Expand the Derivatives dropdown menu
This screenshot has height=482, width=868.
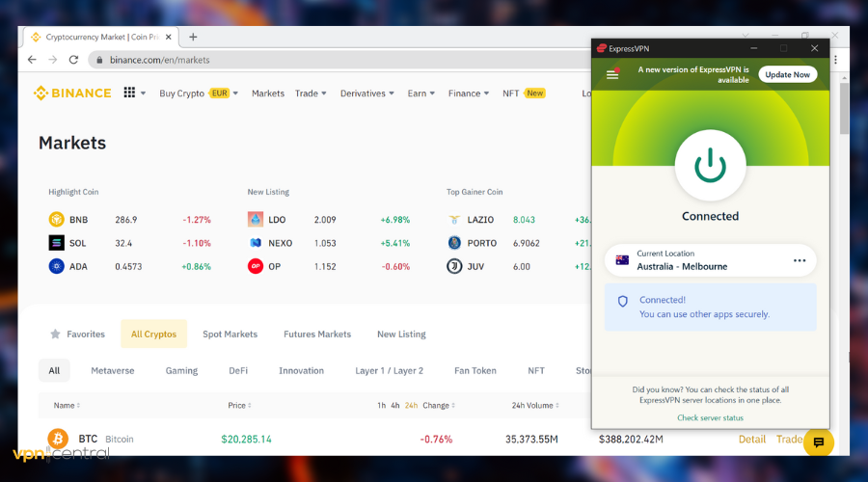(367, 94)
